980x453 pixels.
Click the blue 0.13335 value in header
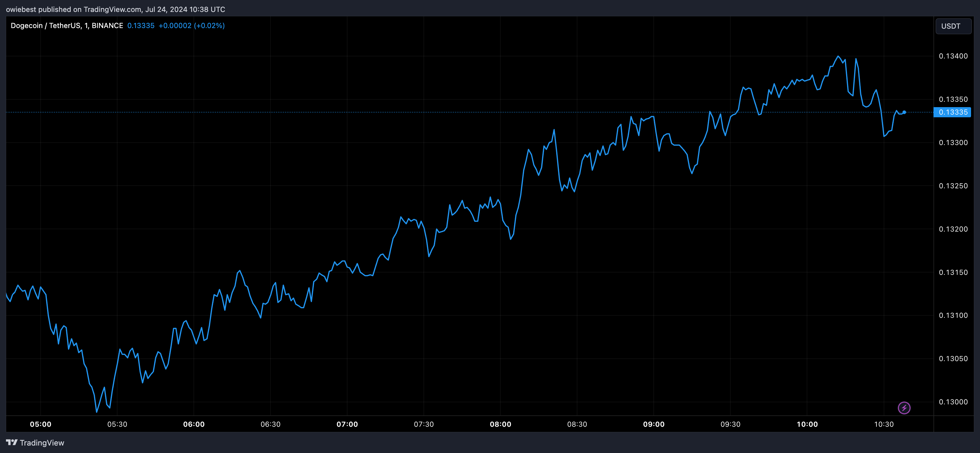coord(141,25)
